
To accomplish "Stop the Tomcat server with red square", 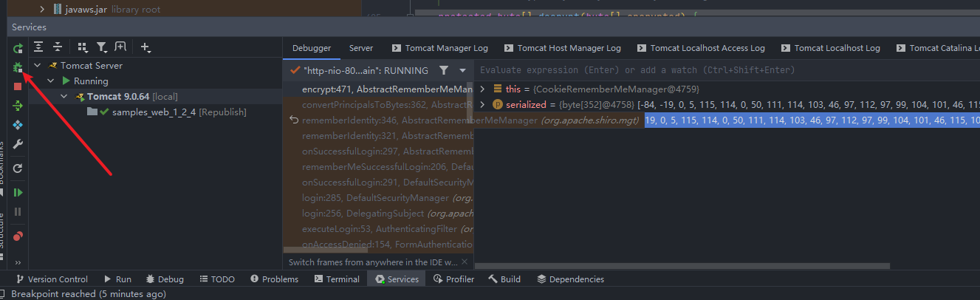I will click(x=18, y=86).
